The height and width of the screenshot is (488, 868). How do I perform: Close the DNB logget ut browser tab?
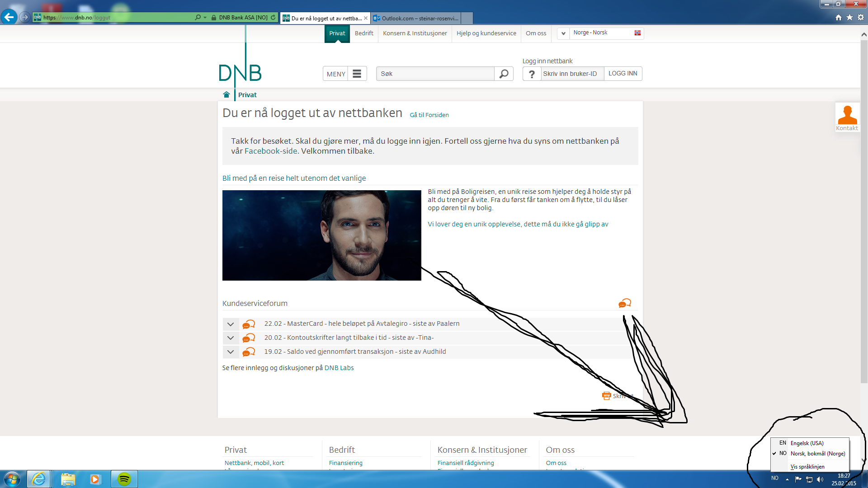(x=366, y=18)
